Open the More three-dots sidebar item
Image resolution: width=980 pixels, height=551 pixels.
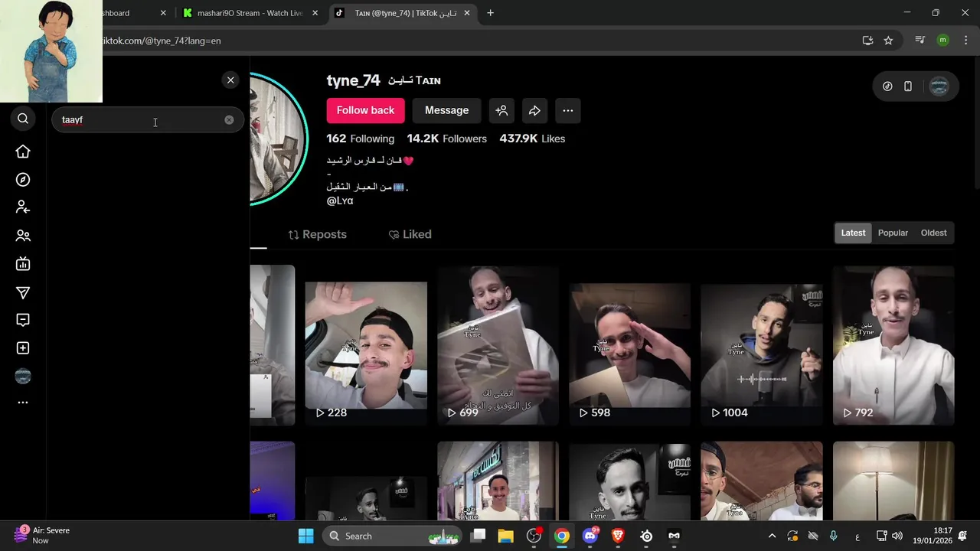23,403
